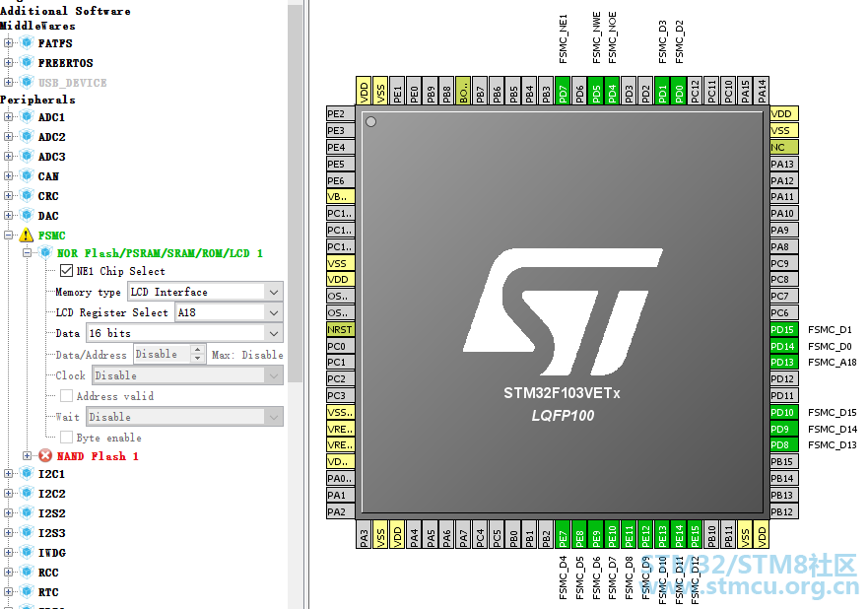Select the RCC tree item label
The width and height of the screenshot is (868, 609).
tap(48, 573)
